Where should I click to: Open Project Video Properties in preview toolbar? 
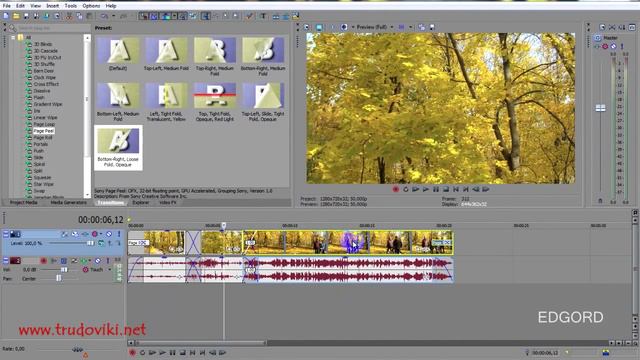point(307,27)
